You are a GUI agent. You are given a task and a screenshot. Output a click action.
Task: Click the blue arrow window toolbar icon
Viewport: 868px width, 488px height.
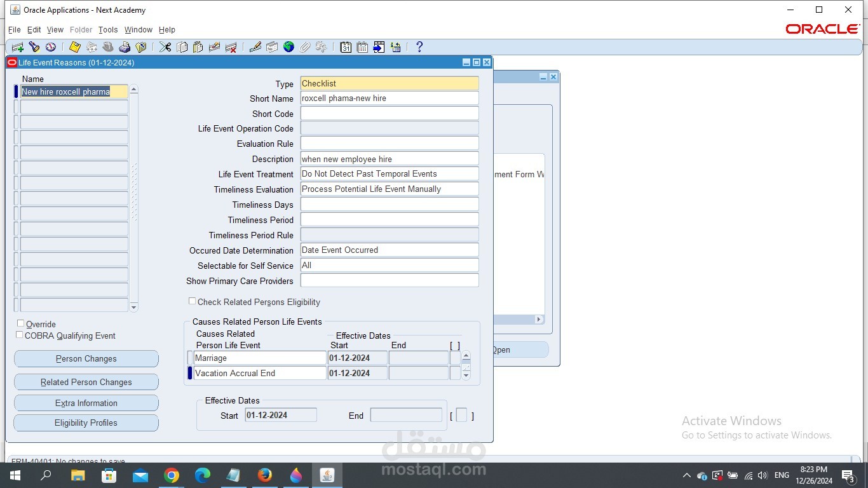point(379,47)
